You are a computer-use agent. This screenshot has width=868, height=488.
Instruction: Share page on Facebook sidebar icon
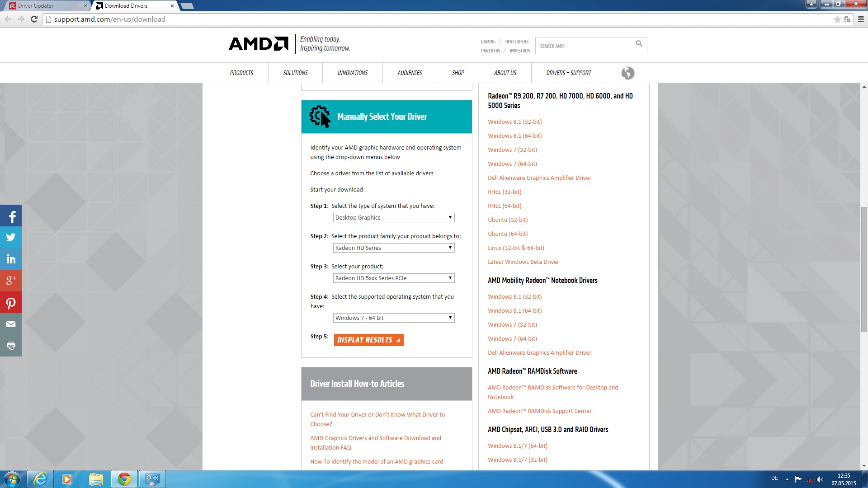[x=11, y=216]
